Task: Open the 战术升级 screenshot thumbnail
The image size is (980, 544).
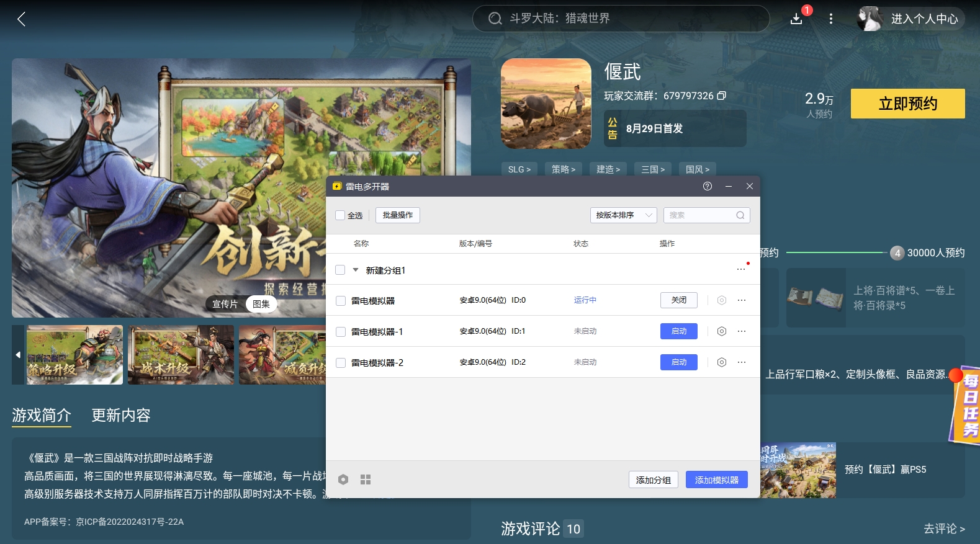Action: click(181, 355)
